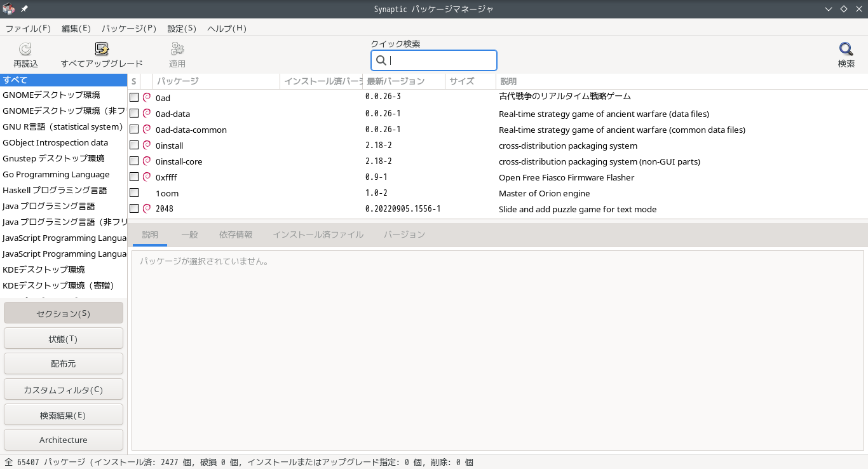Sort by the パッケージ column header
868x469 pixels.
pos(216,81)
